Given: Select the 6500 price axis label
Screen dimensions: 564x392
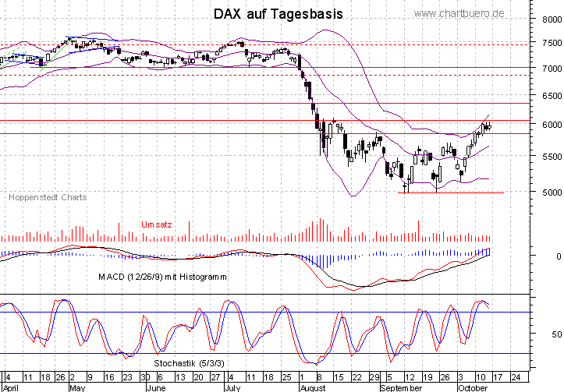Looking at the screenshot, I should click(x=552, y=96).
